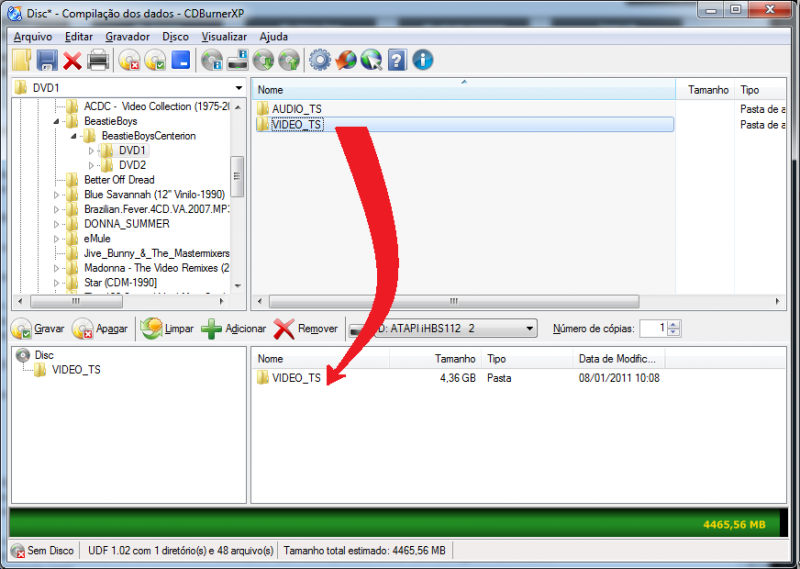Expand the Blue Savannah folder node

[57, 195]
